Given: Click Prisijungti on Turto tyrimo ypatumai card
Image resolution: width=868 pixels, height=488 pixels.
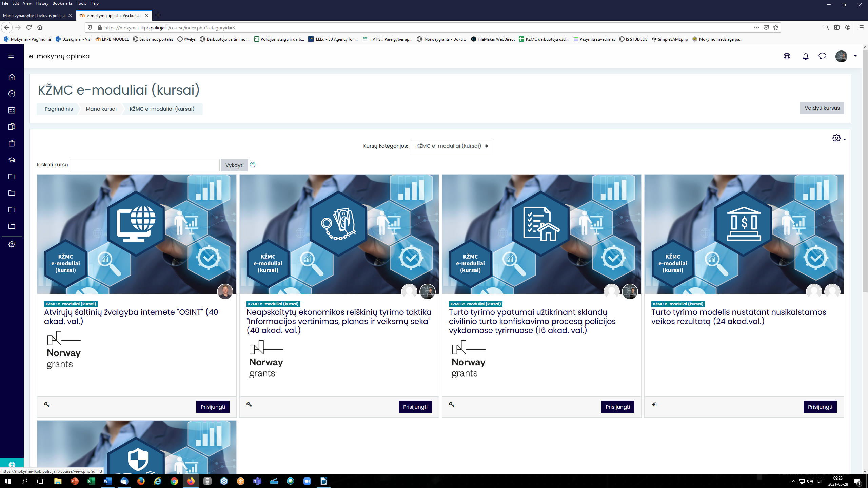Looking at the screenshot, I should click(617, 407).
